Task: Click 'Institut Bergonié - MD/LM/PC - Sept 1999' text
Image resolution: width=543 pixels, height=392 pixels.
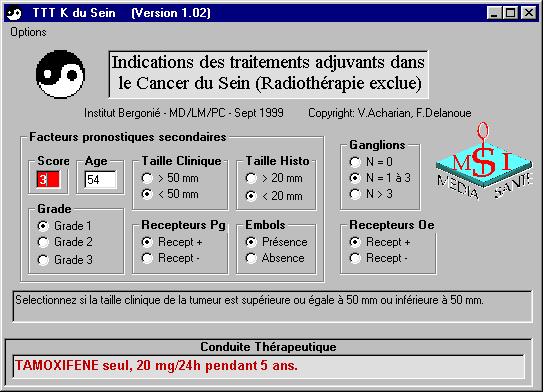Action: pos(184,113)
